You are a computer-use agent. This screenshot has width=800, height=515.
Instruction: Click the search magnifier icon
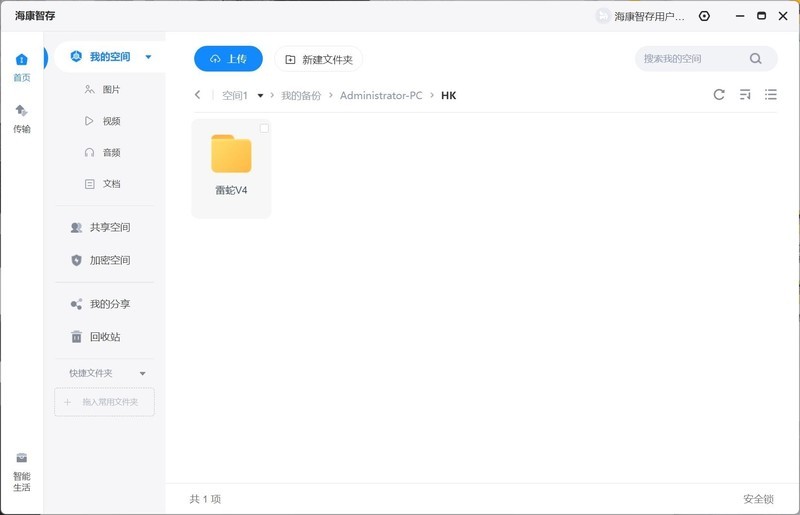click(756, 59)
